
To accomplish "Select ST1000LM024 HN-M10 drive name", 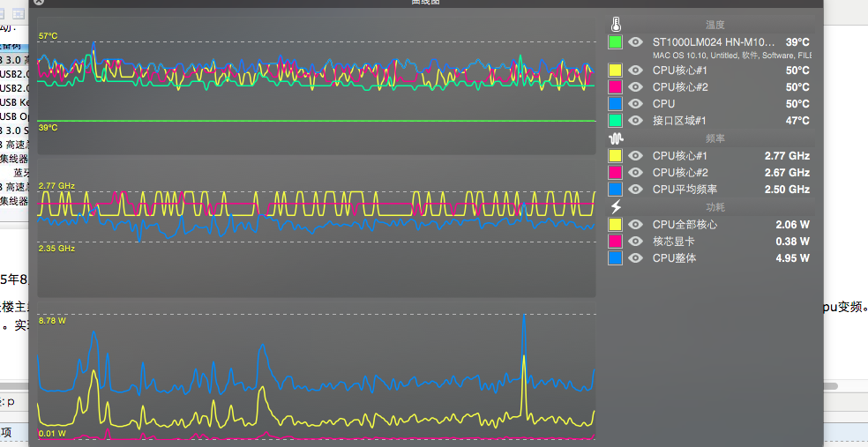I will (x=714, y=42).
